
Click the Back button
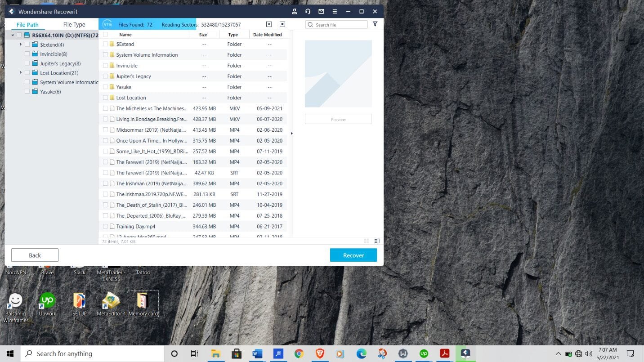35,255
